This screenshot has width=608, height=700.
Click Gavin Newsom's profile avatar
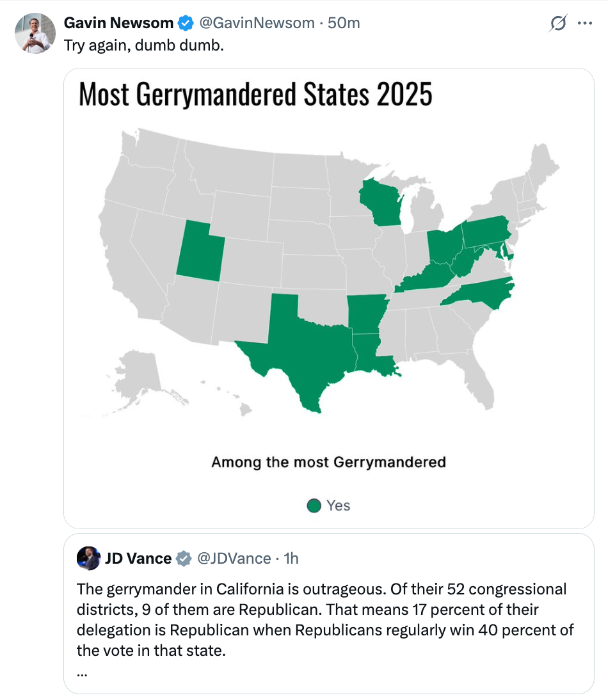pos(35,33)
